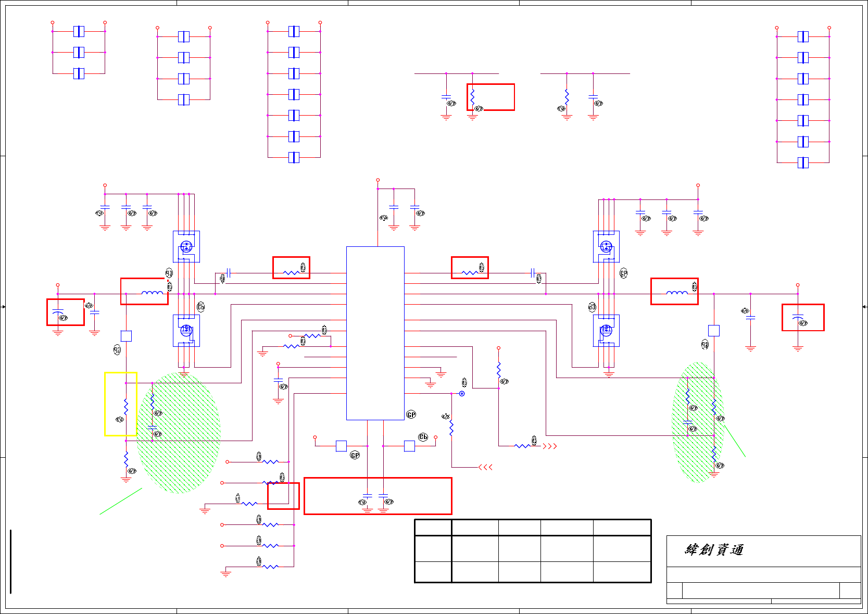Click the blue test point circle symbol

(462, 394)
